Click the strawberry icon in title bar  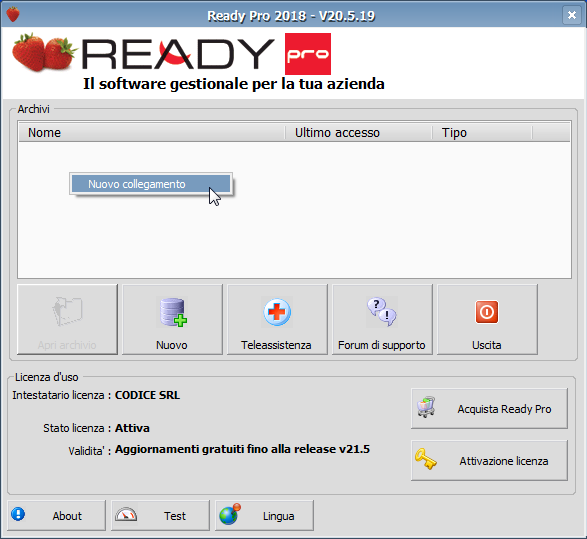[x=13, y=15]
